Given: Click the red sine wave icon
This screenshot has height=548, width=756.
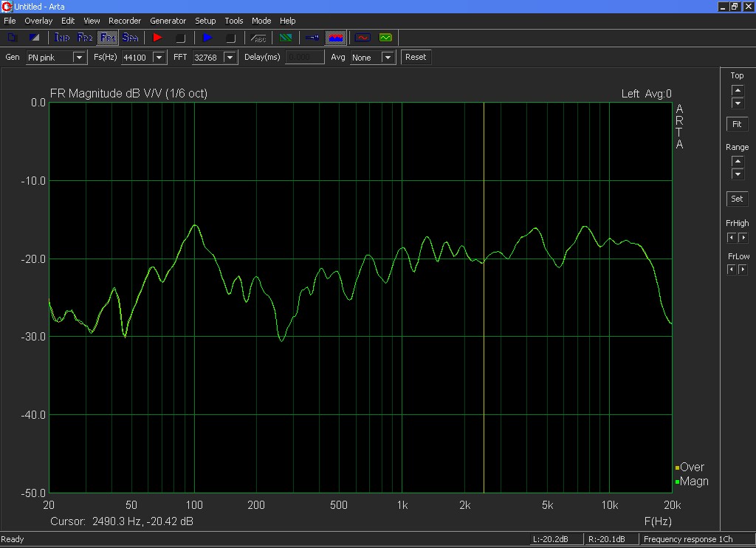Looking at the screenshot, I should 362,37.
